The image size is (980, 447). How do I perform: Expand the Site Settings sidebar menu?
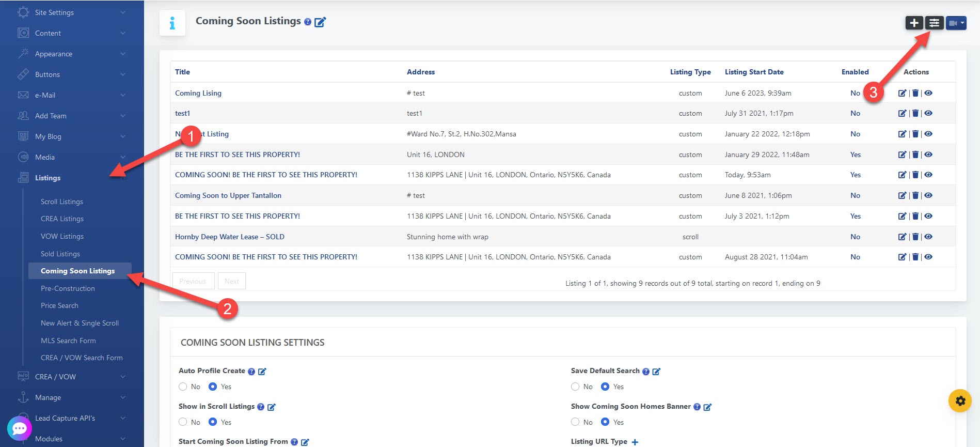click(71, 12)
